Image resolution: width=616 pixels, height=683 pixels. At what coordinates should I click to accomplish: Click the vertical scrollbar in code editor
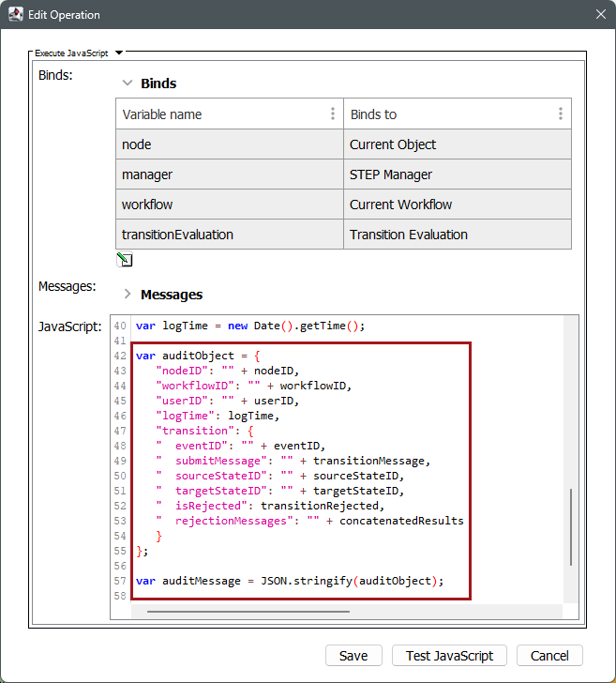coord(570,539)
